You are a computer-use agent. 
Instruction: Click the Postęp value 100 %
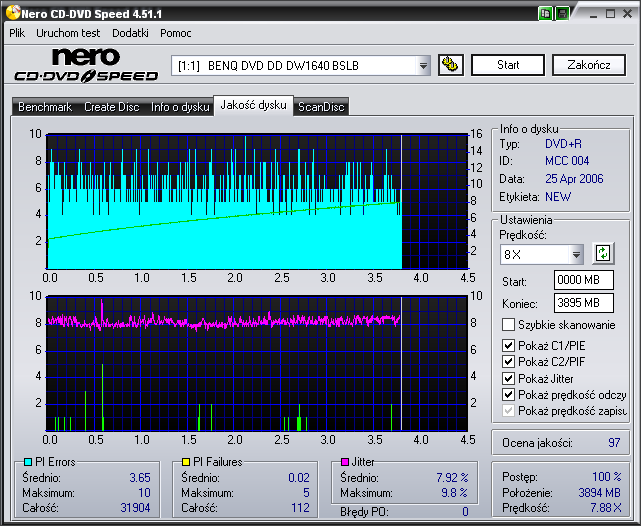pyautogui.click(x=607, y=477)
